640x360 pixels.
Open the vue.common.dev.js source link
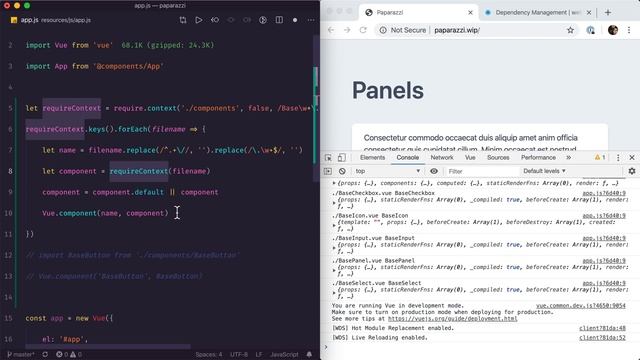pyautogui.click(x=581, y=306)
